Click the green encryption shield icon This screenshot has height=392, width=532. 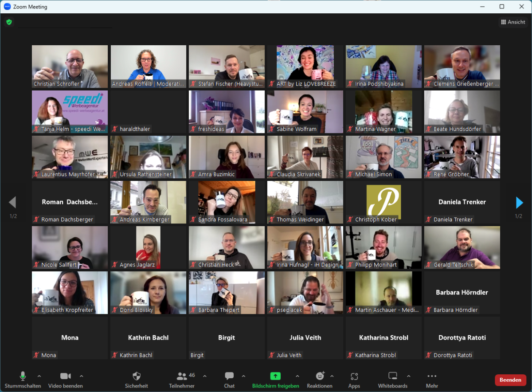[x=9, y=22]
